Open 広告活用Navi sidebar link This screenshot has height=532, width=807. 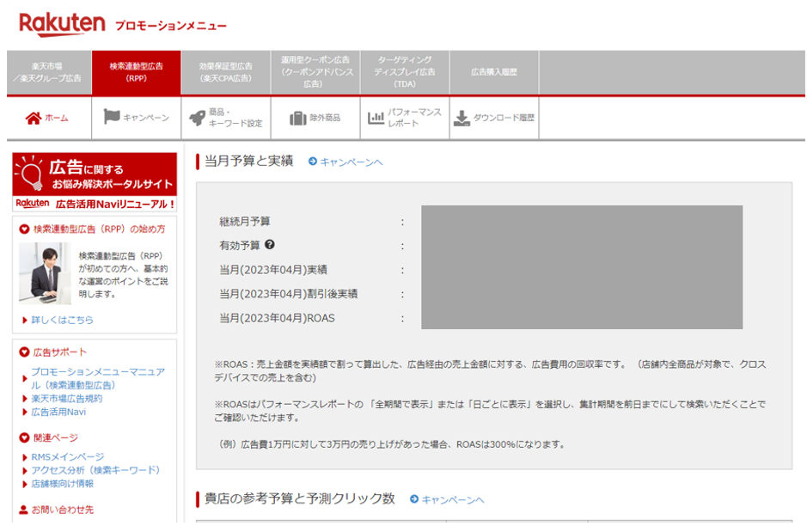(x=58, y=413)
